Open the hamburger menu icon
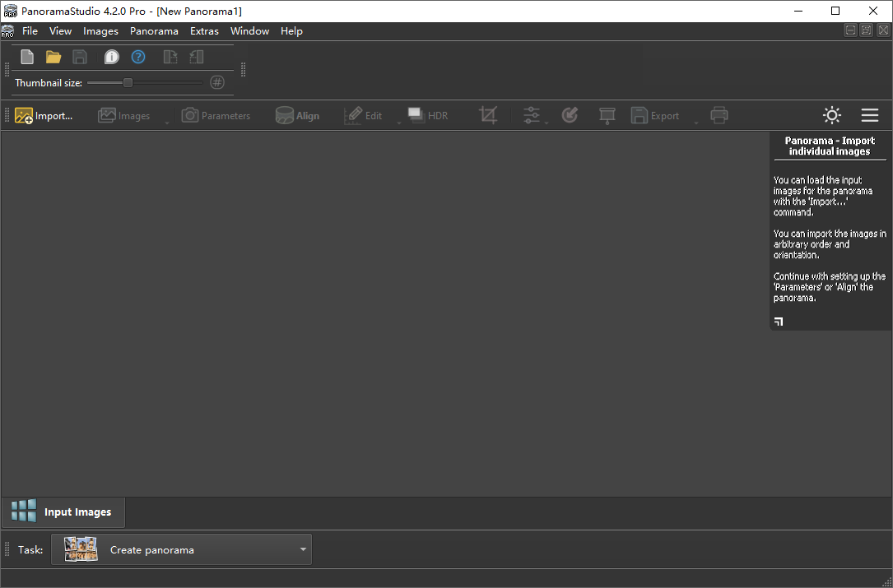 pyautogui.click(x=870, y=116)
